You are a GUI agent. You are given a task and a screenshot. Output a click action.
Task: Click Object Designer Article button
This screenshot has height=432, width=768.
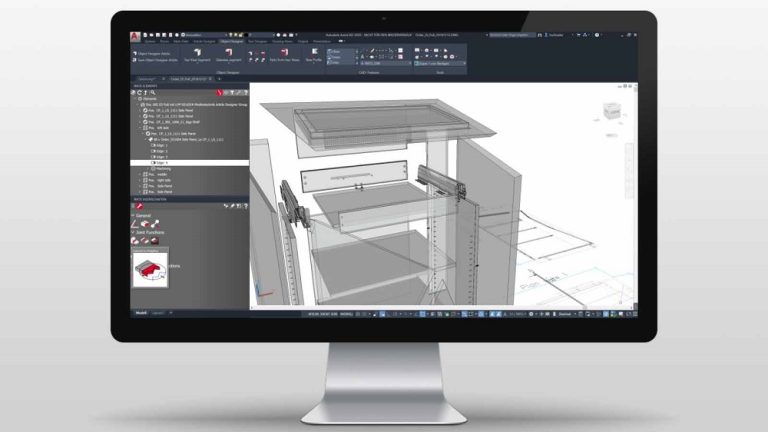pos(154,52)
